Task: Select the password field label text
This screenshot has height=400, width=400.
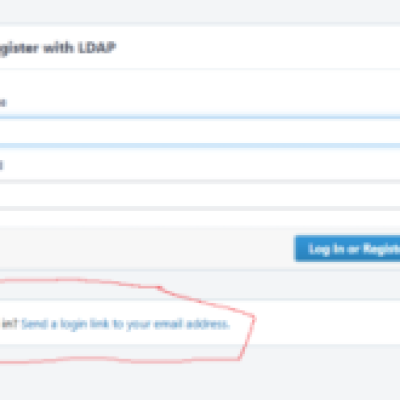Action: (1, 165)
